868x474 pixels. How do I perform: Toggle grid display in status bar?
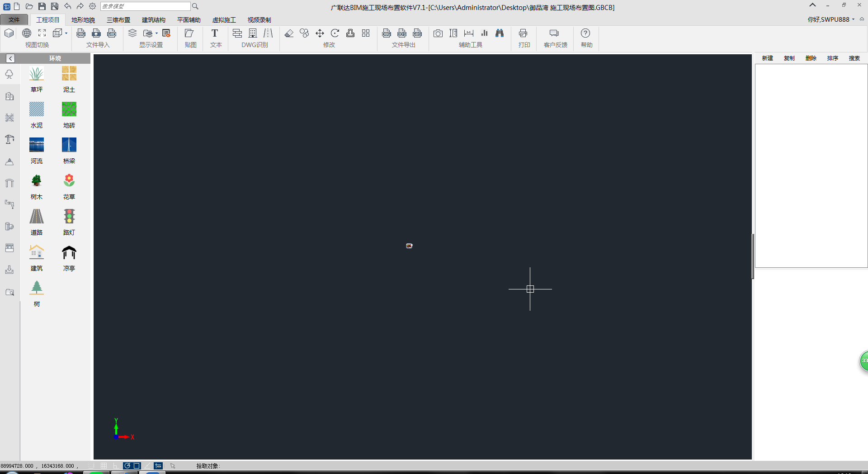[104, 466]
